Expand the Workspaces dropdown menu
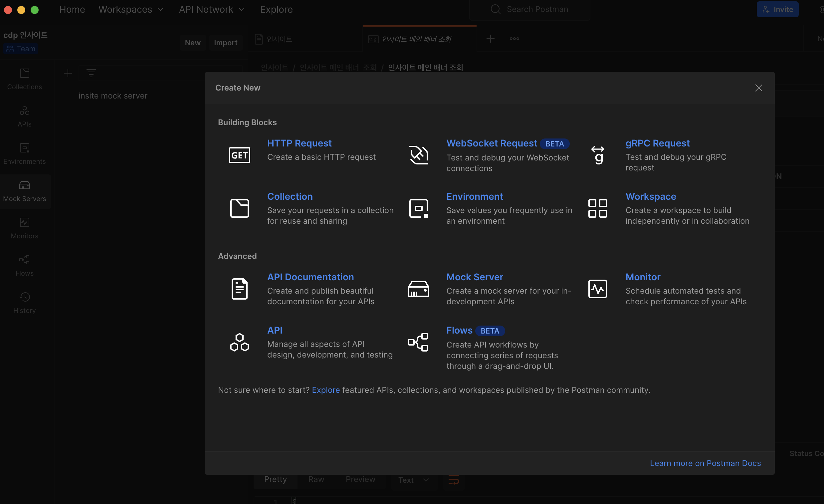This screenshot has width=824, height=504. (x=131, y=9)
